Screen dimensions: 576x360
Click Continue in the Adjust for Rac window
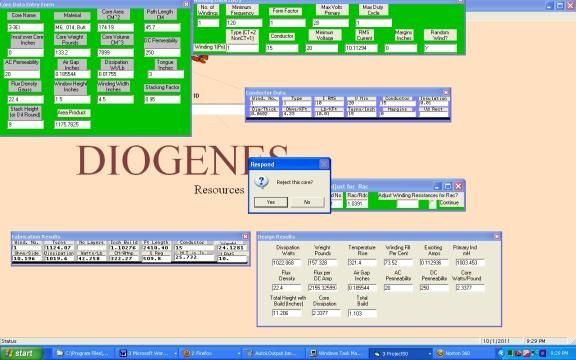tap(449, 203)
